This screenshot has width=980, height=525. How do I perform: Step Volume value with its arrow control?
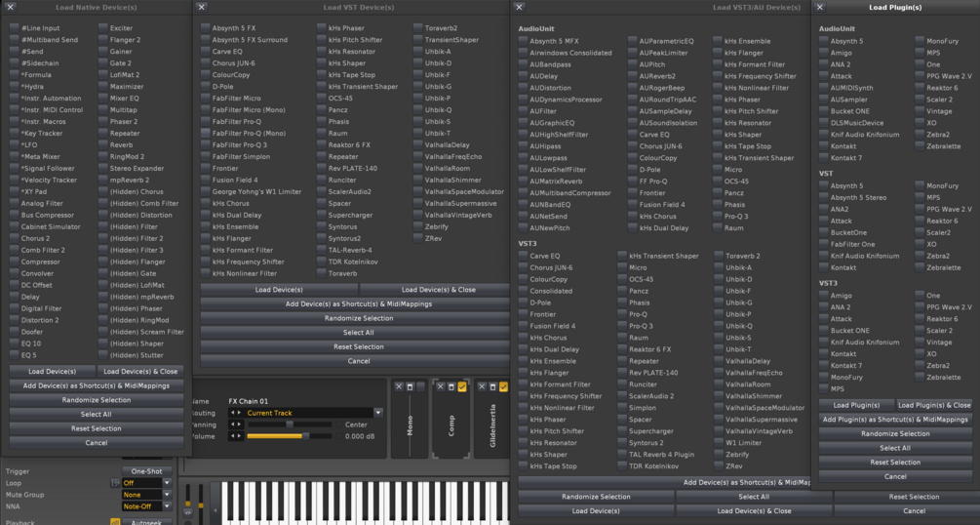pyautogui.click(x=236, y=436)
